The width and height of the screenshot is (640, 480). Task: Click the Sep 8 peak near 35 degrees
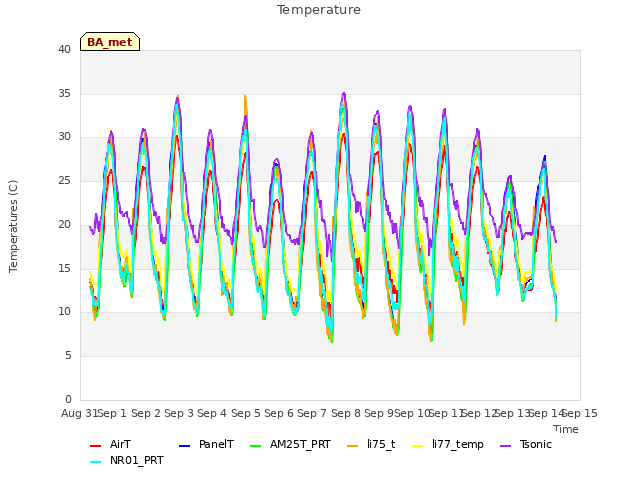coord(344,94)
